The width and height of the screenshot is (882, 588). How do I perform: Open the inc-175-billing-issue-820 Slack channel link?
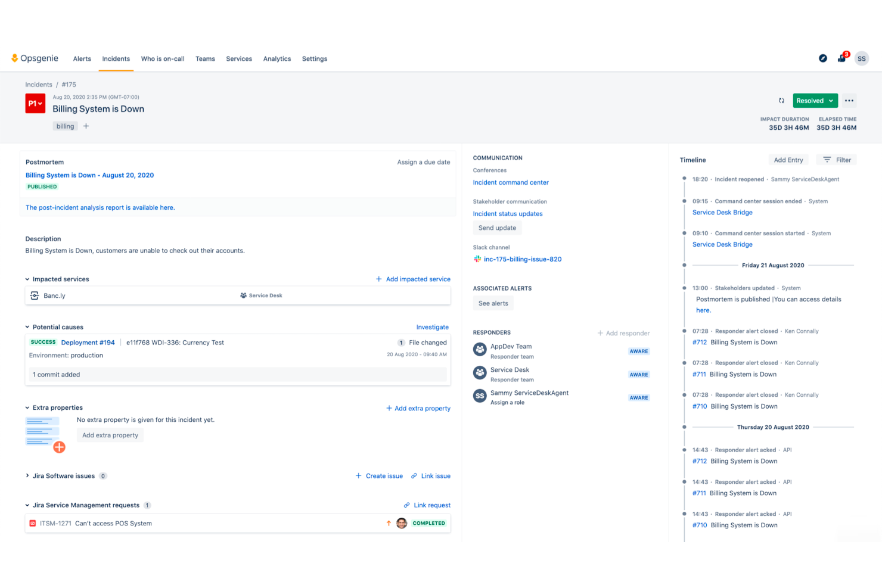[x=523, y=259]
